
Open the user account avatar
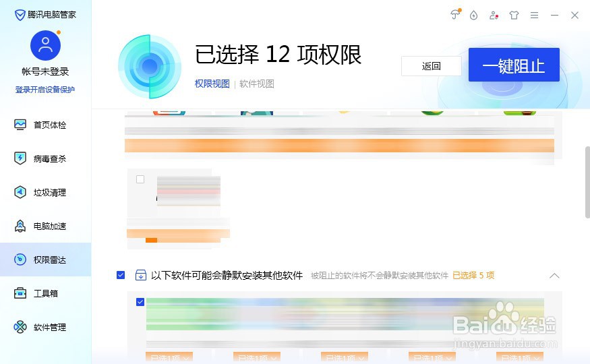pyautogui.click(x=46, y=46)
